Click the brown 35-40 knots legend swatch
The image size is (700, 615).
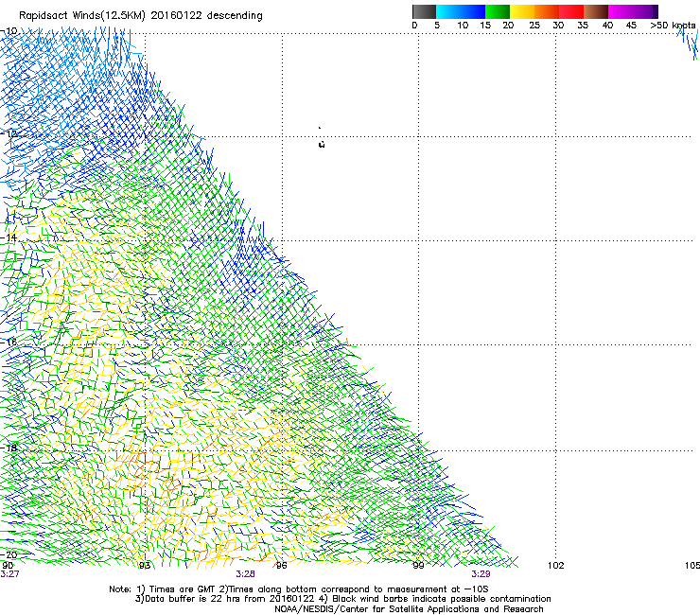596,11
